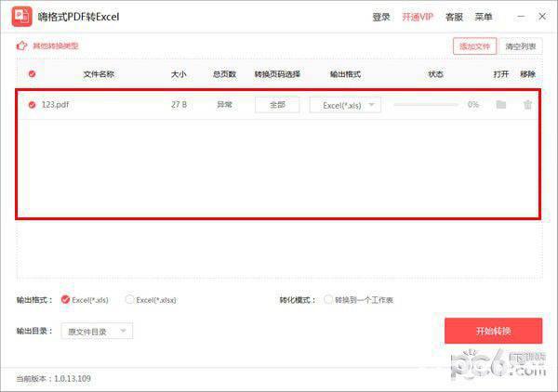
Task: Click the version text 1.0.13.109
Action: coord(73,378)
